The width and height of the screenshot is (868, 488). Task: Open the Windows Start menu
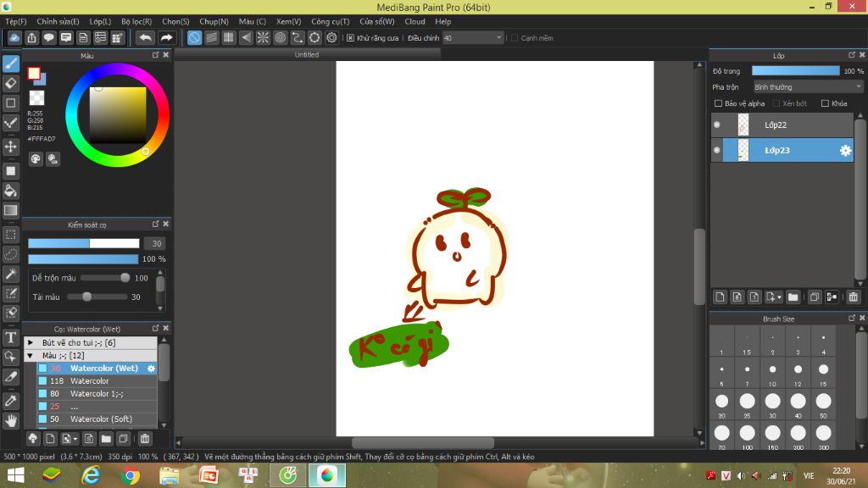tap(15, 476)
